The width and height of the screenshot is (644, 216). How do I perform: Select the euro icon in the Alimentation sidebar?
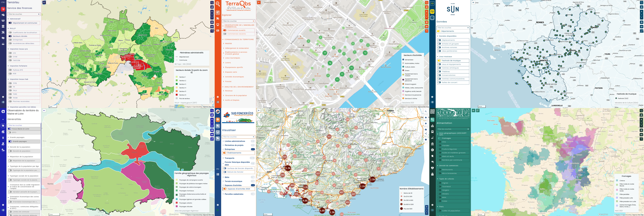(432, 150)
